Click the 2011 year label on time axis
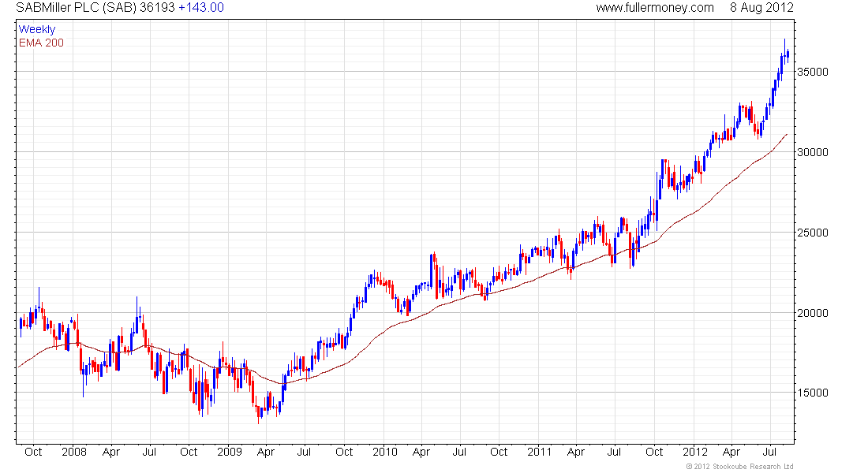Screen dimensions: 868x473 (x=539, y=452)
